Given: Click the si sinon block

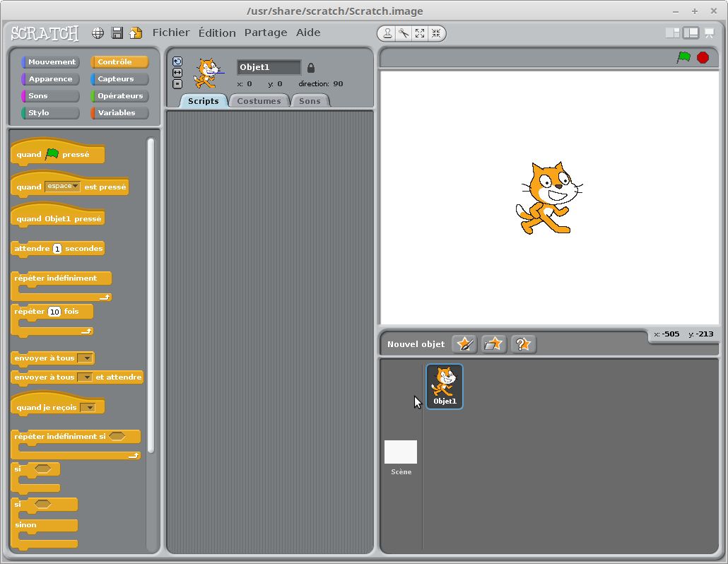Looking at the screenshot, I should [x=44, y=523].
